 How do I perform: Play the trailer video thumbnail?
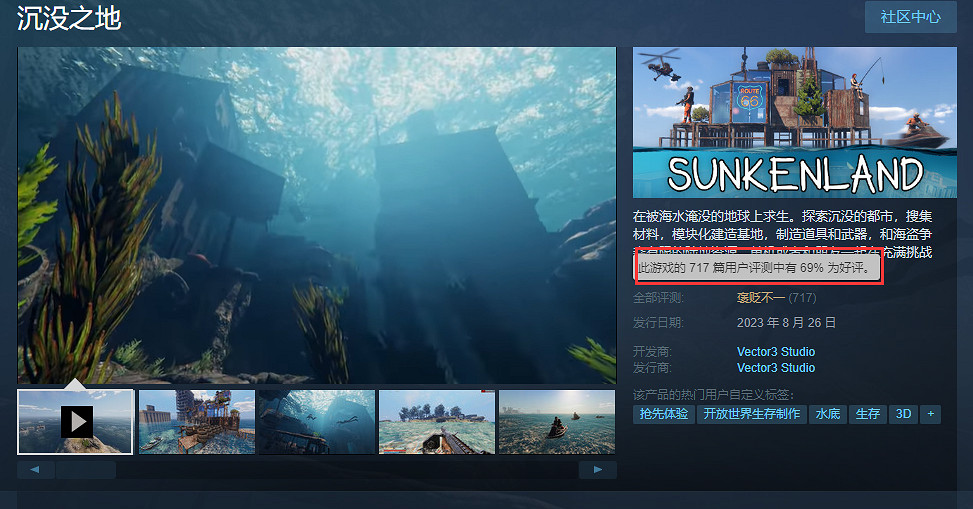[x=76, y=421]
